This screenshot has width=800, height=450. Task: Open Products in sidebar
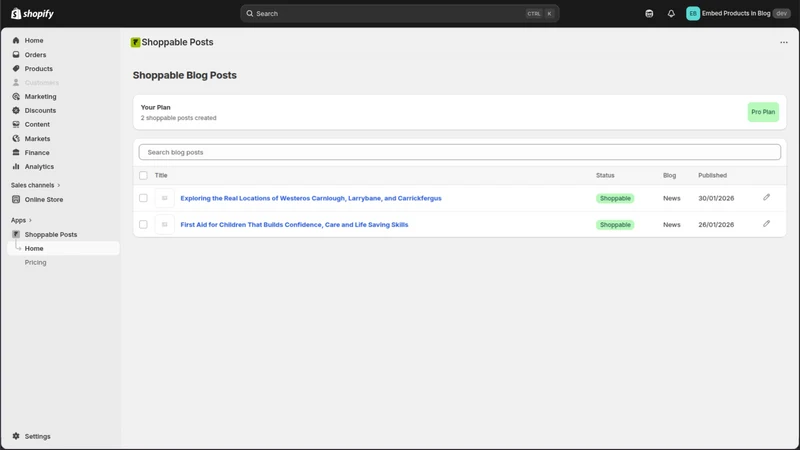click(x=38, y=68)
